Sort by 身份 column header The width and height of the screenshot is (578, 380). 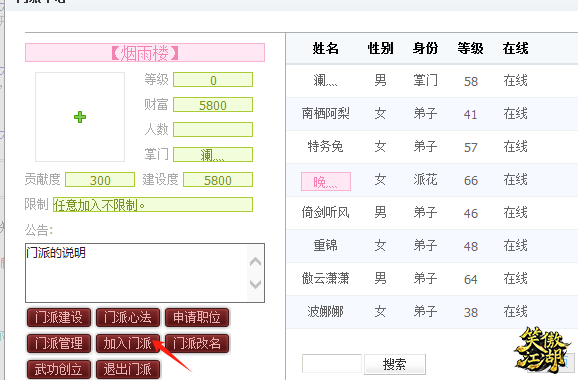coord(425,48)
